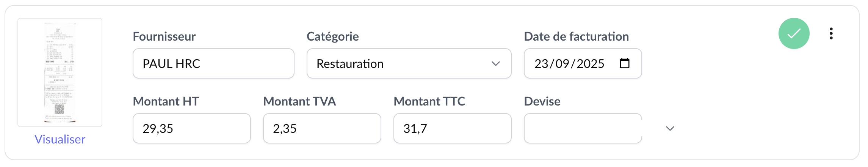Screen dimensions: 868x167
Task: Click the Montant TVA field showing 2,35
Action: pos(322,128)
